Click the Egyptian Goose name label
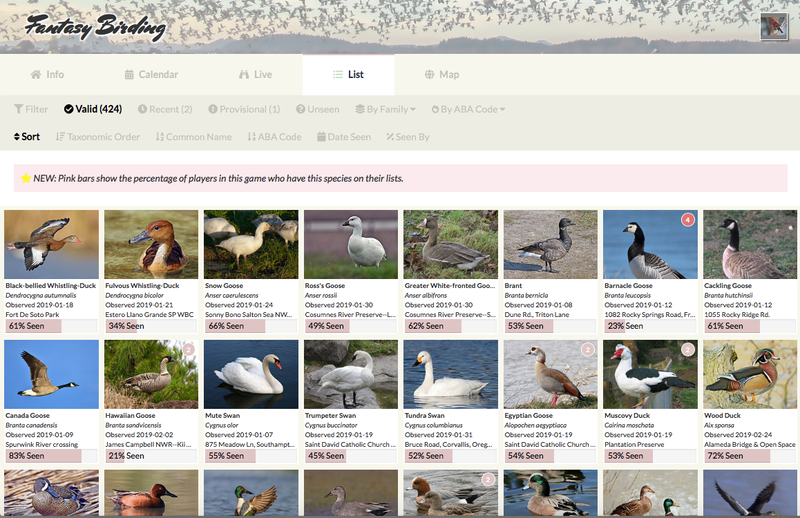This screenshot has width=800, height=518. point(529,415)
